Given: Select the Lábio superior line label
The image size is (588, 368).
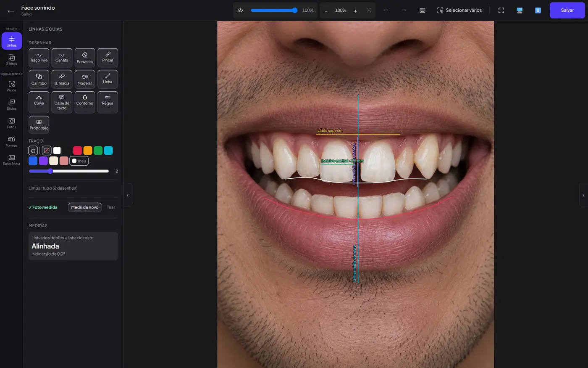Looking at the screenshot, I should point(330,131).
